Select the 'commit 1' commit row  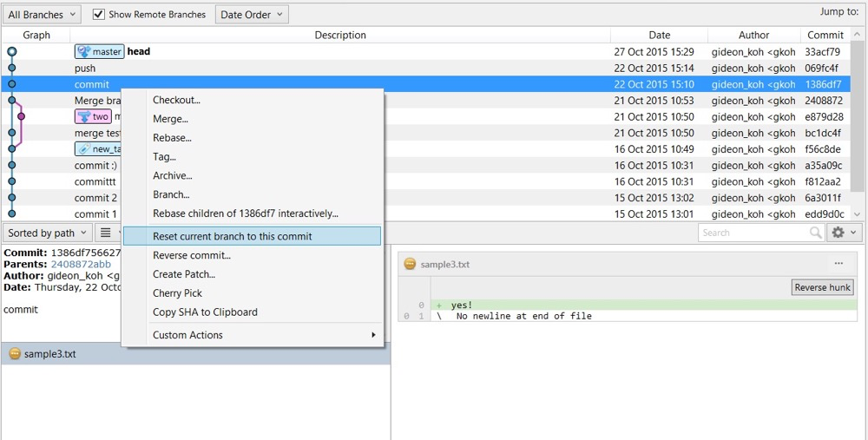pyautogui.click(x=426, y=214)
